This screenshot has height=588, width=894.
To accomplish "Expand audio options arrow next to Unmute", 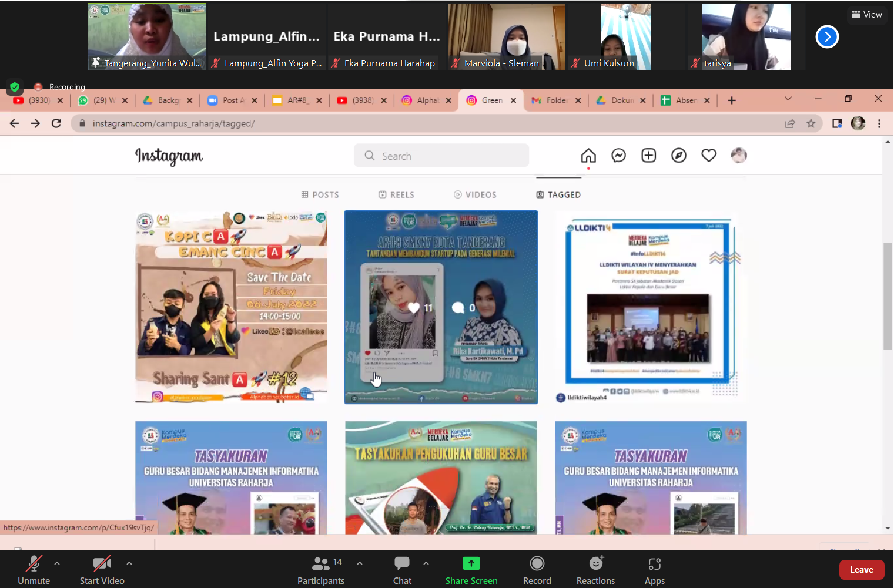I will [x=57, y=563].
